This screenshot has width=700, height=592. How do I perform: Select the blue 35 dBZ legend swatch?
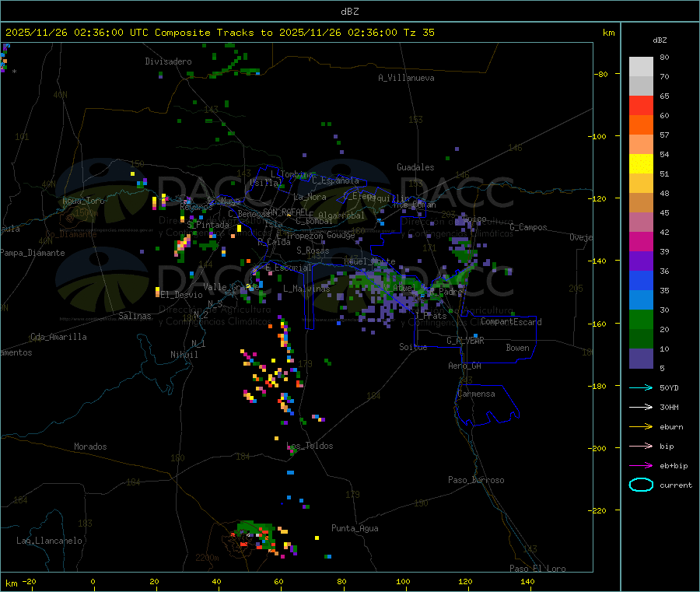(x=641, y=281)
